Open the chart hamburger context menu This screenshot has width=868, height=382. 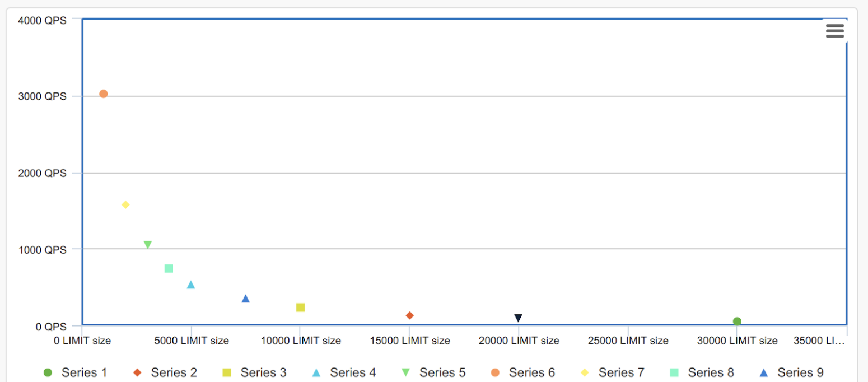click(834, 31)
